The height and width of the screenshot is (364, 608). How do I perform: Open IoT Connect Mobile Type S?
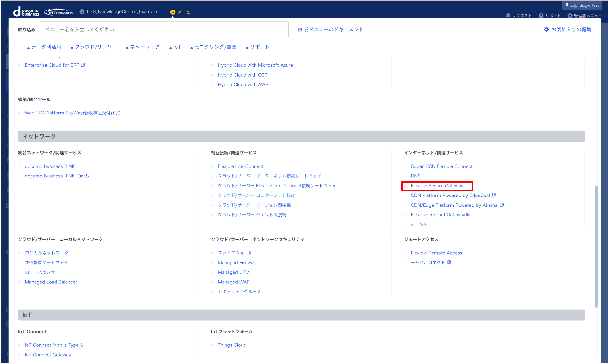54,345
